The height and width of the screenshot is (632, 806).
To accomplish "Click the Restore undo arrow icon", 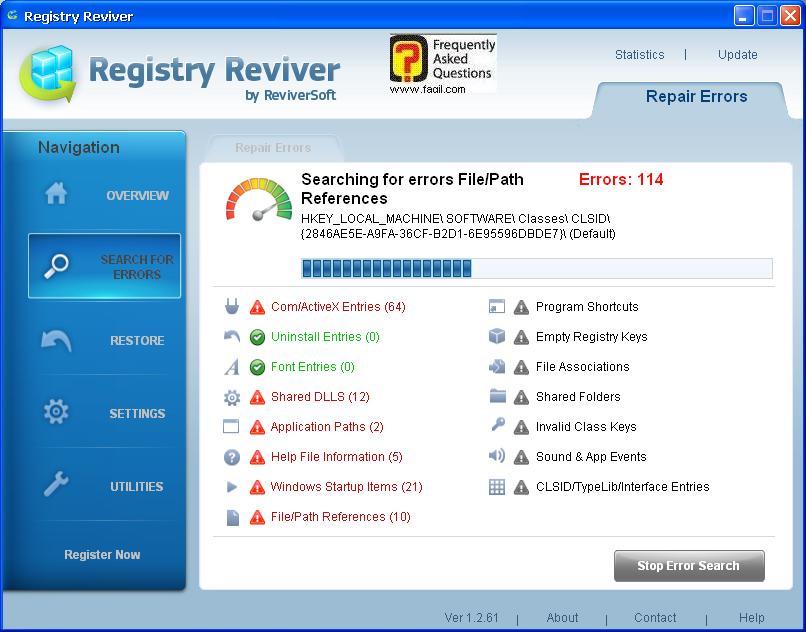I will point(56,340).
